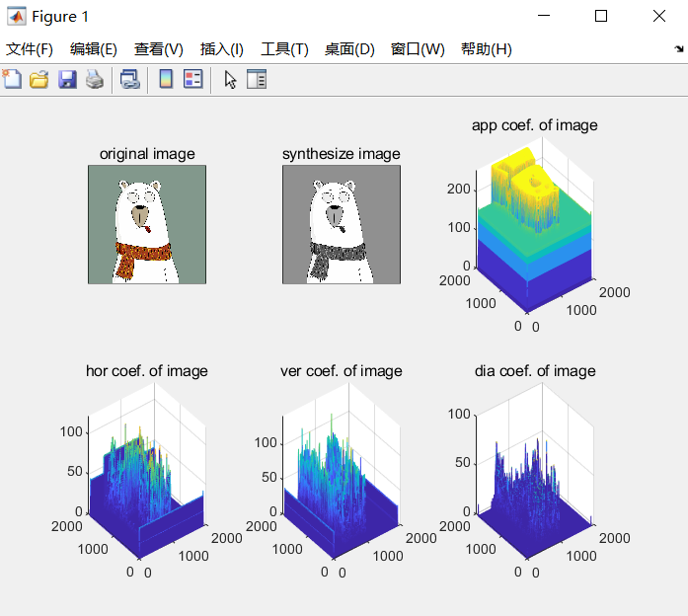
Task: Maximize the Figure 1 window
Action: [x=601, y=16]
